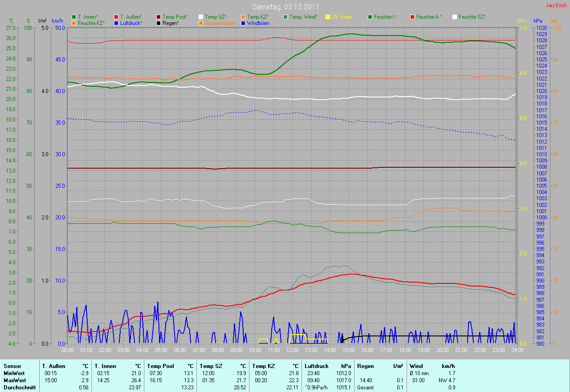The image size is (570, 392).
Task: Select the Temp. Wind legend swatch
Action: (x=300, y=17)
